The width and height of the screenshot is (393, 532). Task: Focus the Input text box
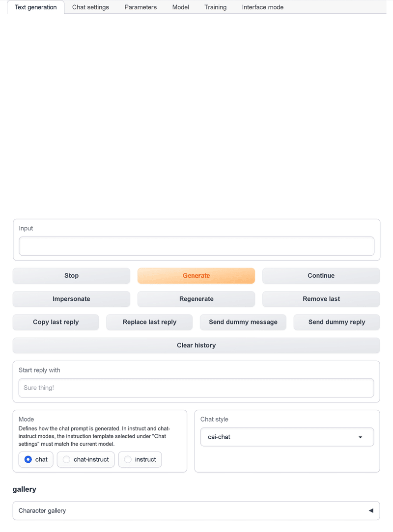(196, 246)
